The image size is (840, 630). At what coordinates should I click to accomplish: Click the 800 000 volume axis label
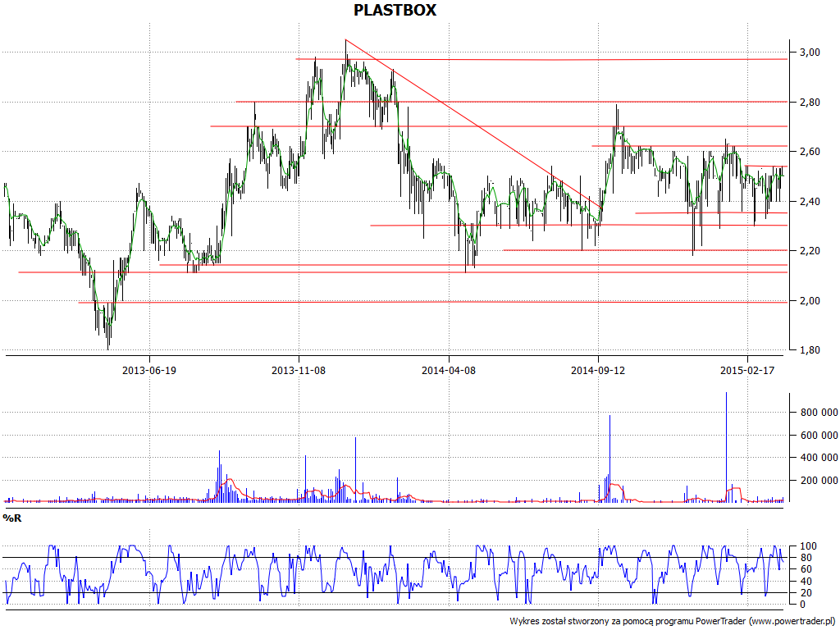click(819, 413)
